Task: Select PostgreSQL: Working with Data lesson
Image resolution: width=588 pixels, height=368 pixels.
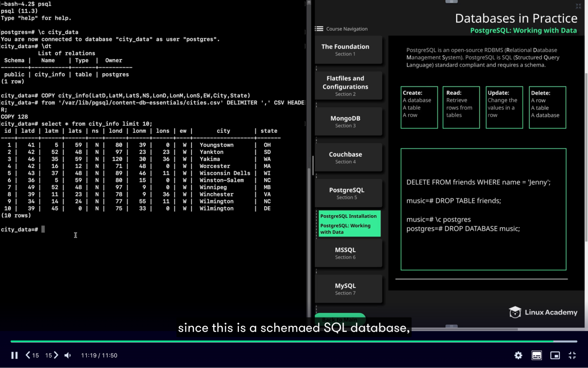Action: pos(345,229)
